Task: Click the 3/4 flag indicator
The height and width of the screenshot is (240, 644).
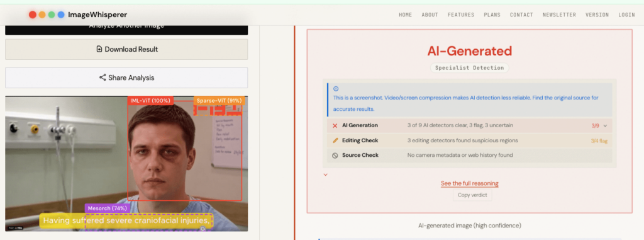Action: [x=599, y=141]
